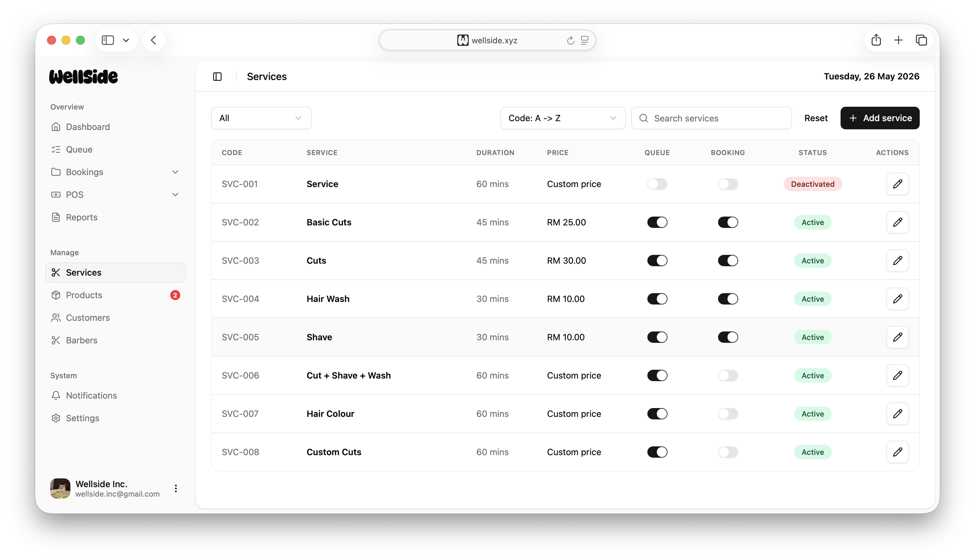Click the wellside.xyz address bar
The image size is (975, 560).
tap(487, 40)
